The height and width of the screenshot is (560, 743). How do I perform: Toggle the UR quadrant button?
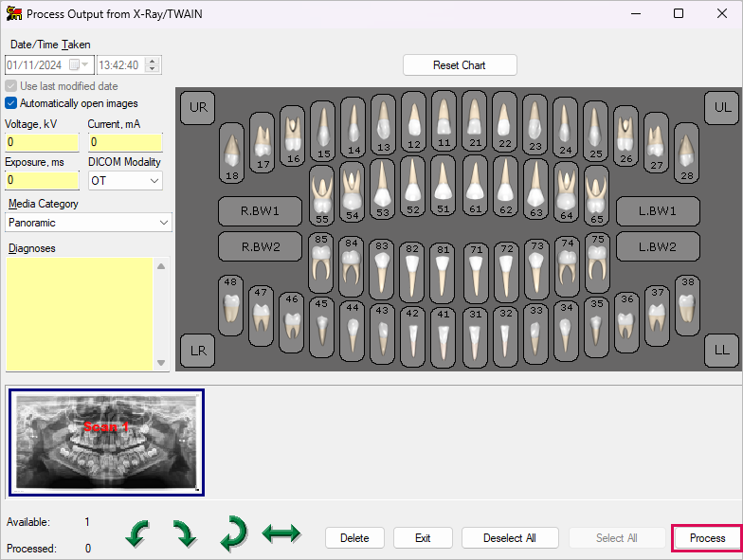[x=198, y=107]
